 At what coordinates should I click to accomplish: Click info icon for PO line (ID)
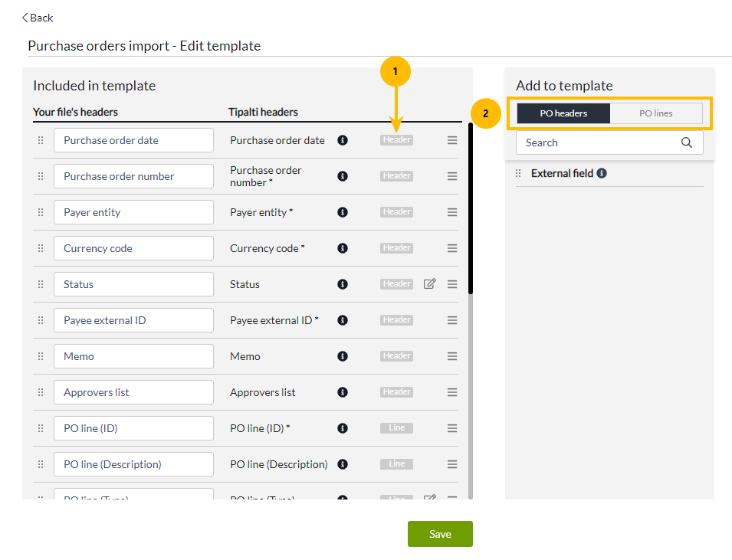(x=343, y=428)
